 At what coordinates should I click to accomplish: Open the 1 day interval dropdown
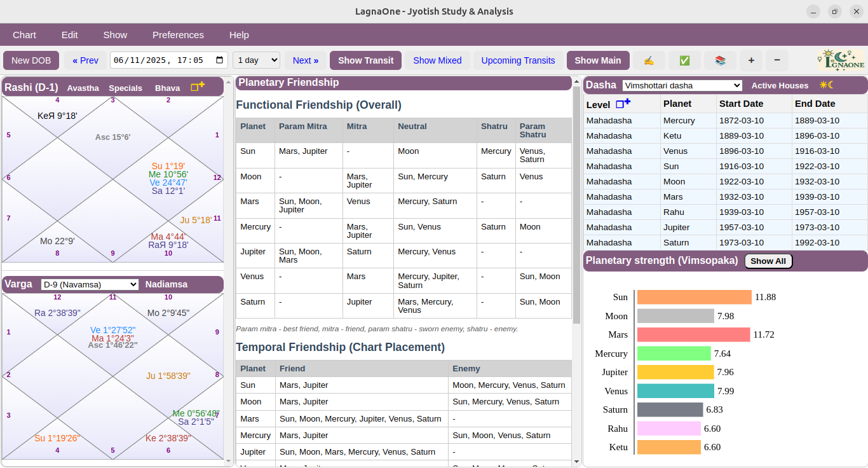coord(256,60)
